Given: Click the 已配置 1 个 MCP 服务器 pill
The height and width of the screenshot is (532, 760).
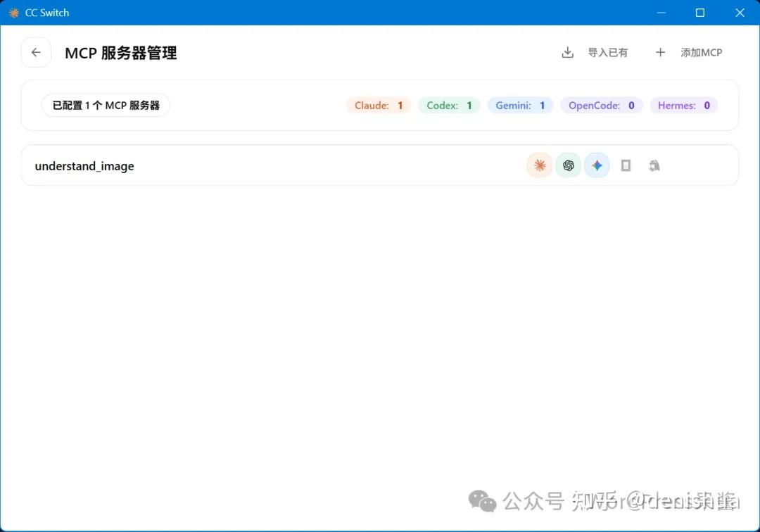Looking at the screenshot, I should tap(106, 105).
